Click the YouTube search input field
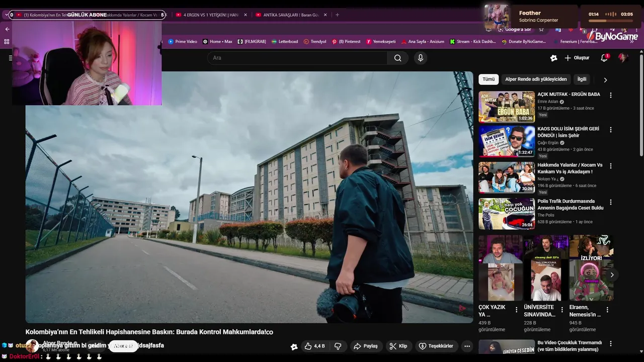The image size is (644, 362). [297, 58]
